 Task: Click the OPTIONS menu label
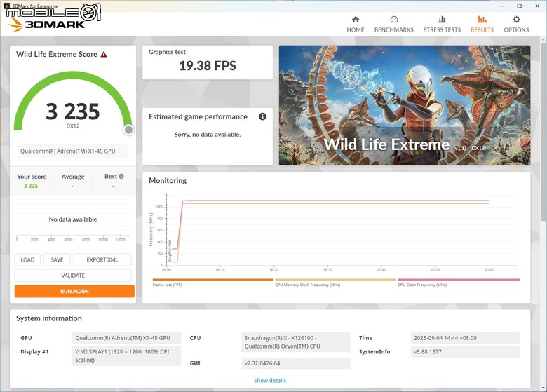pyautogui.click(x=516, y=30)
